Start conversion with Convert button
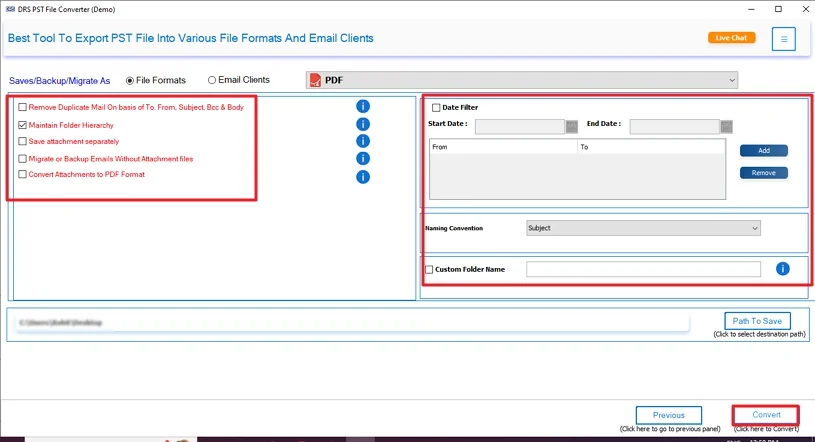The width and height of the screenshot is (815, 442). [766, 414]
